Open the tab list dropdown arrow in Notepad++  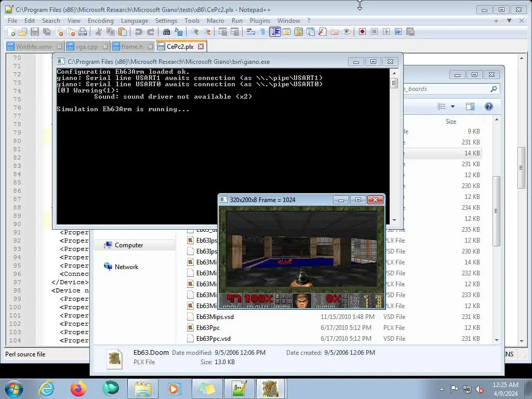[509, 21]
